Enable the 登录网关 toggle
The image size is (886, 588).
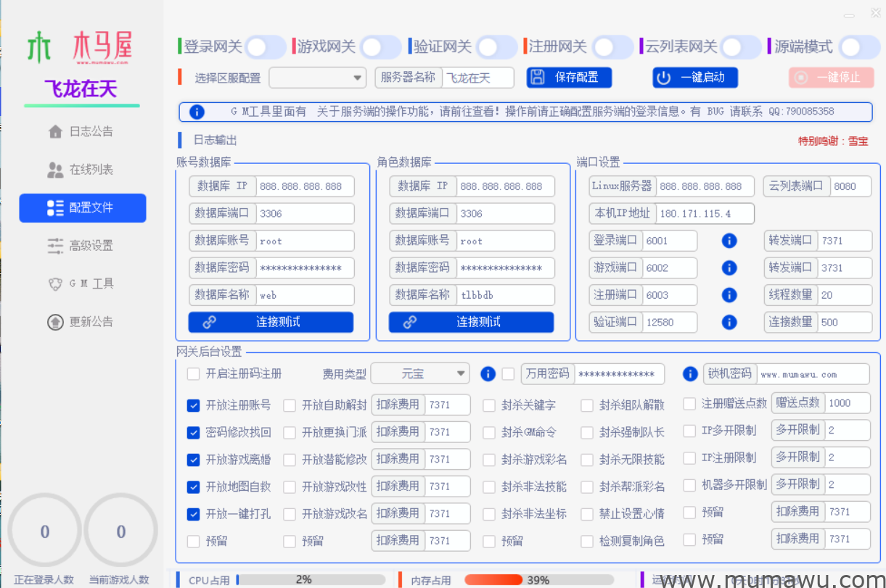(264, 46)
